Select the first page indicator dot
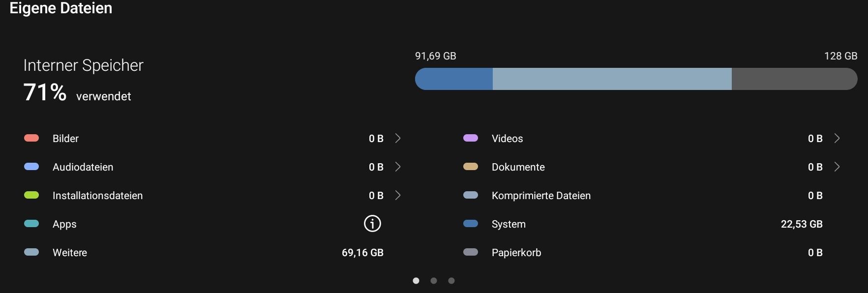This screenshot has width=868, height=293. [416, 281]
